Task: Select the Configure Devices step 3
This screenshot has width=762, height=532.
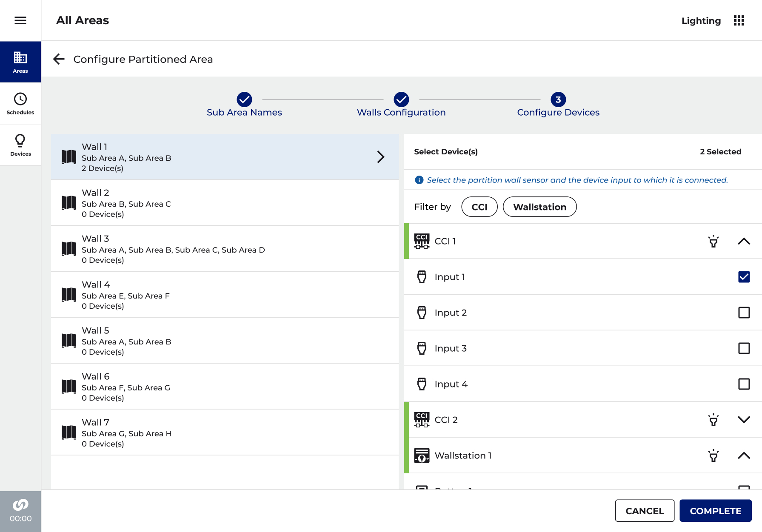Action: point(558,105)
